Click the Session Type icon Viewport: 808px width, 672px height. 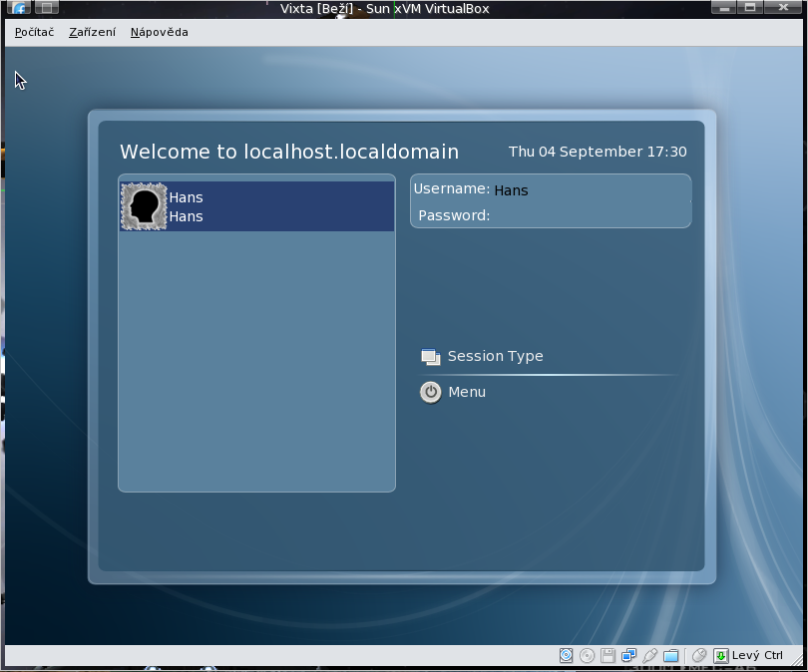click(430, 356)
